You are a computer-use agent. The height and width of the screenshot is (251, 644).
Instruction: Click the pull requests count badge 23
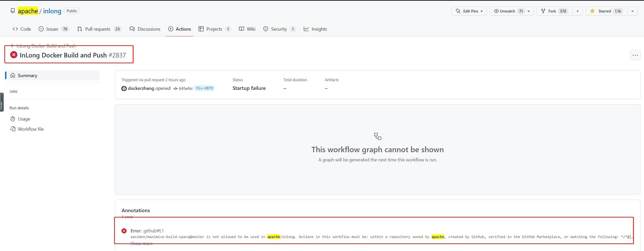pyautogui.click(x=118, y=29)
